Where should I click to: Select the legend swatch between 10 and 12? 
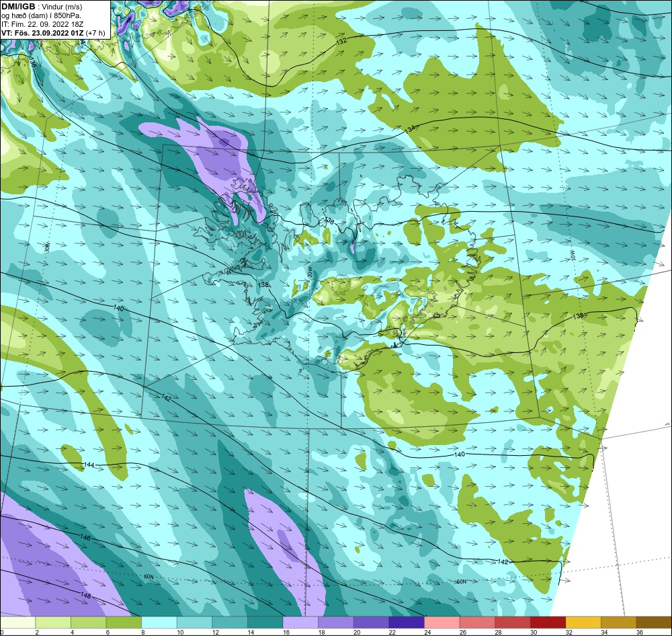[x=195, y=623]
